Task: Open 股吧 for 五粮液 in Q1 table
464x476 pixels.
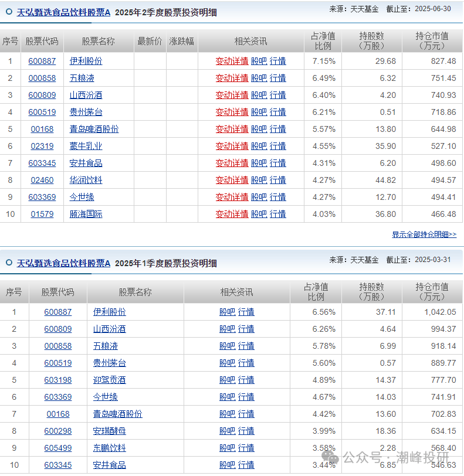Action: coord(227,346)
